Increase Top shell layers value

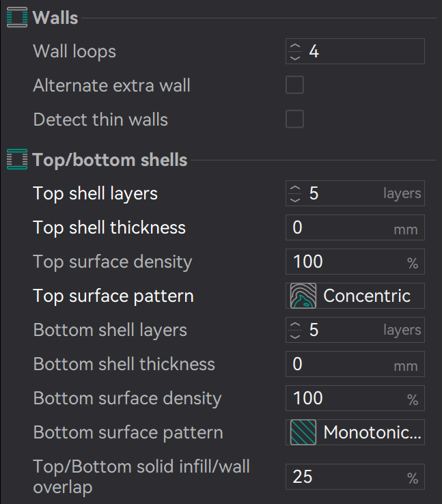point(295,188)
